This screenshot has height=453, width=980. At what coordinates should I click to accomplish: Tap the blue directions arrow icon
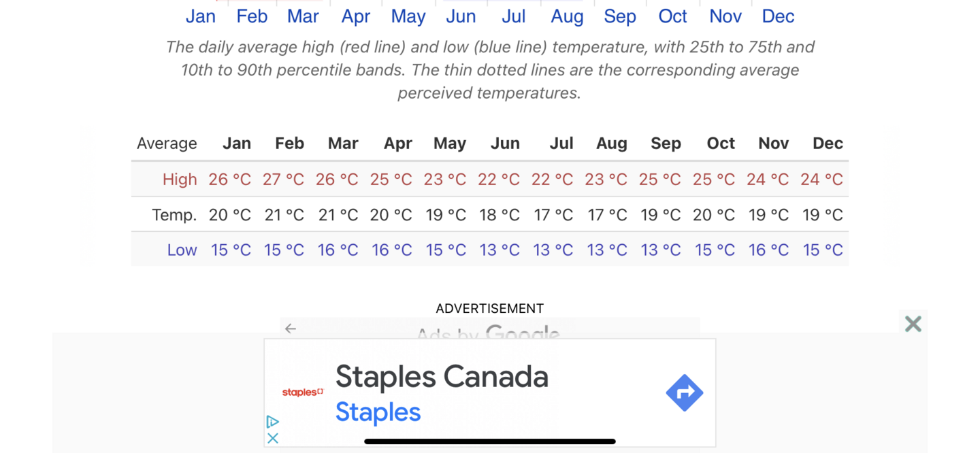point(684,392)
